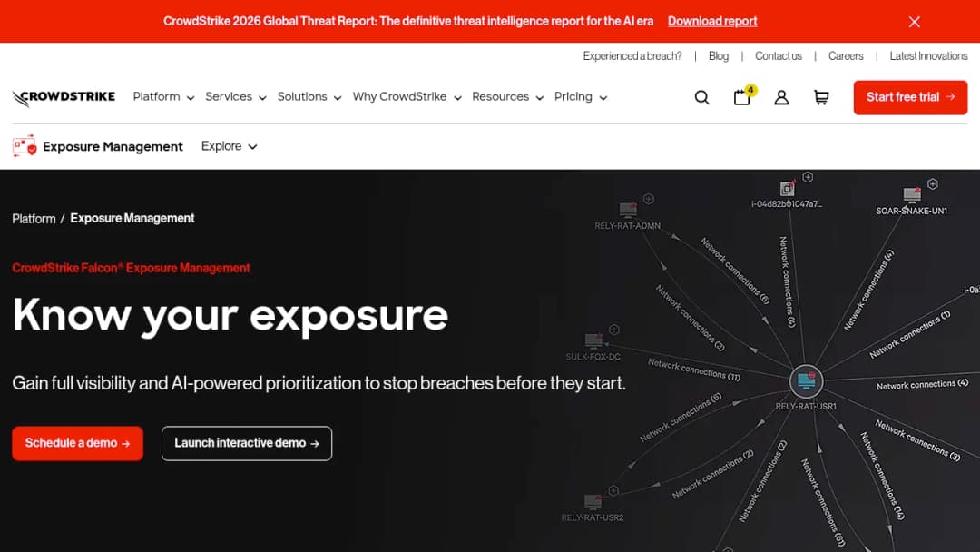Click the Download report link
Screen dimensions: 980x552
(712, 21)
